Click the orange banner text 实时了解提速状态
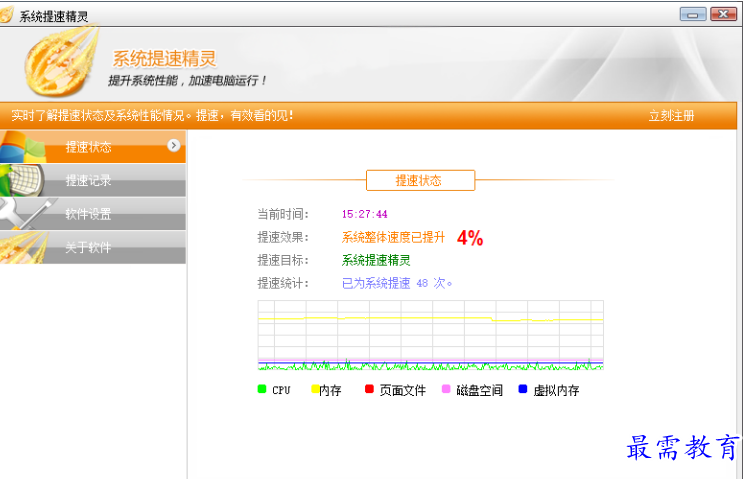 point(152,115)
